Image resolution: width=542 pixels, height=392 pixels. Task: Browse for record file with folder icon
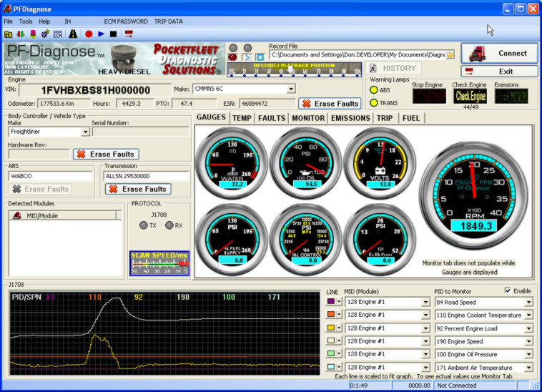450,54
